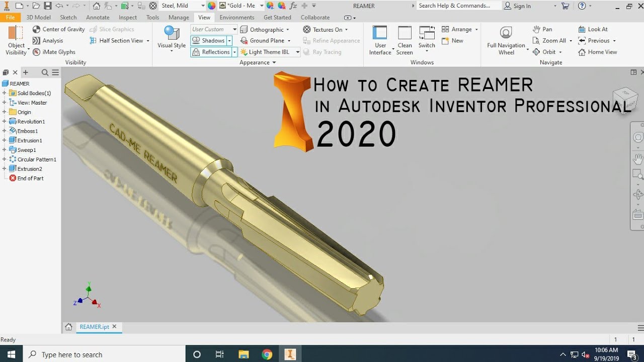
Task: Return to Home View
Action: click(597, 52)
